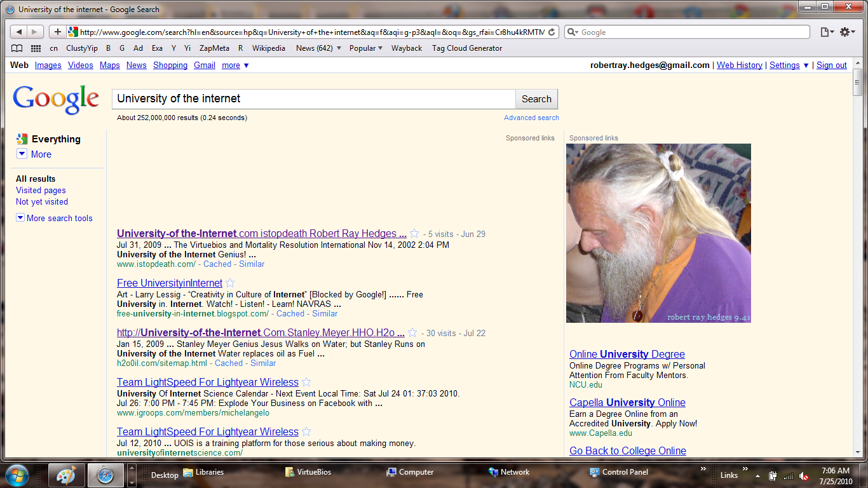Open Computer from the taskbar
Screen dimensions: 868x488
pyautogui.click(x=410, y=472)
